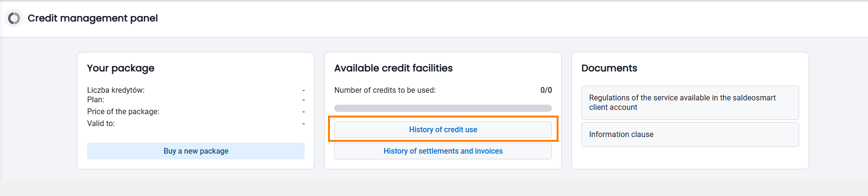
Task: Click the circular logo icon in the header
Action: pyautogui.click(x=14, y=18)
